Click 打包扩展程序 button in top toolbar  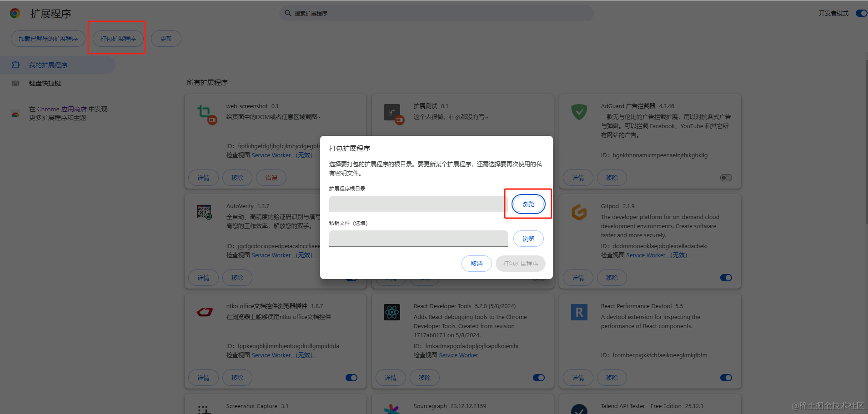[x=118, y=39]
